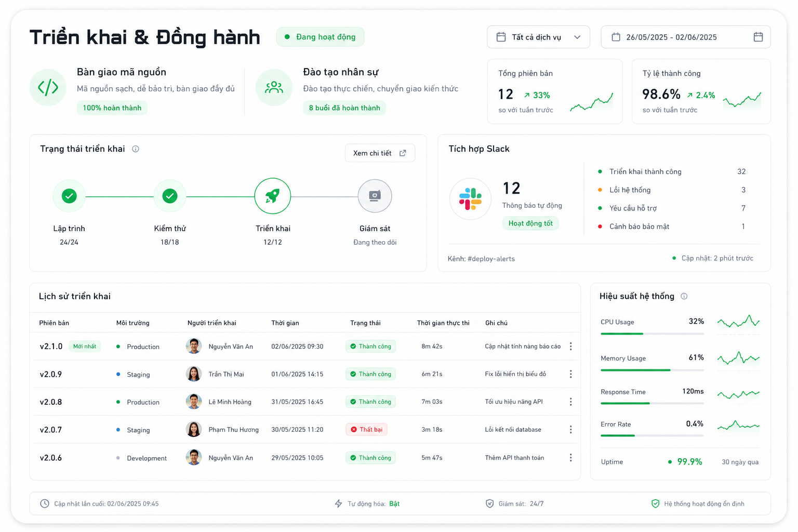Click the Kiểm thử completed checkmark step
This screenshot has height=532, width=798.
coord(170,196)
